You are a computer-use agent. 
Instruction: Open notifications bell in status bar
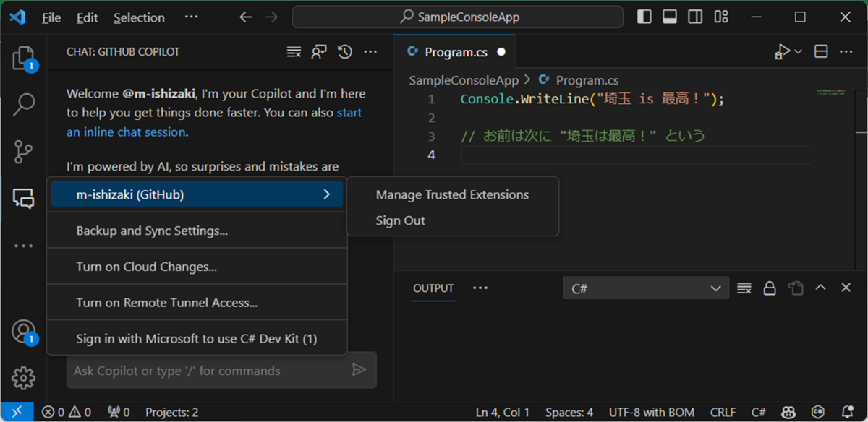click(848, 412)
